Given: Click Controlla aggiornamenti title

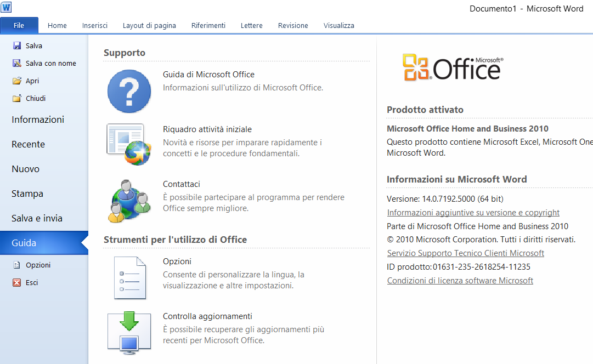Looking at the screenshot, I should tap(207, 316).
